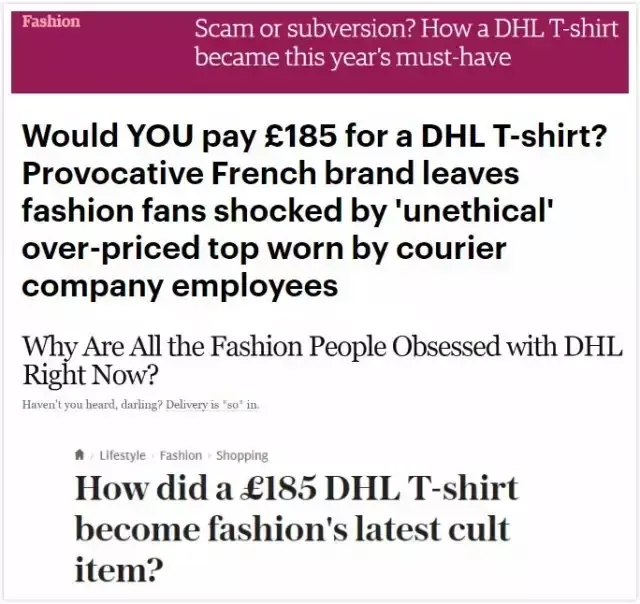Image resolution: width=640 pixels, height=604 pixels.
Task: Open 'Would YOU pay £185' headline
Action: [x=314, y=211]
